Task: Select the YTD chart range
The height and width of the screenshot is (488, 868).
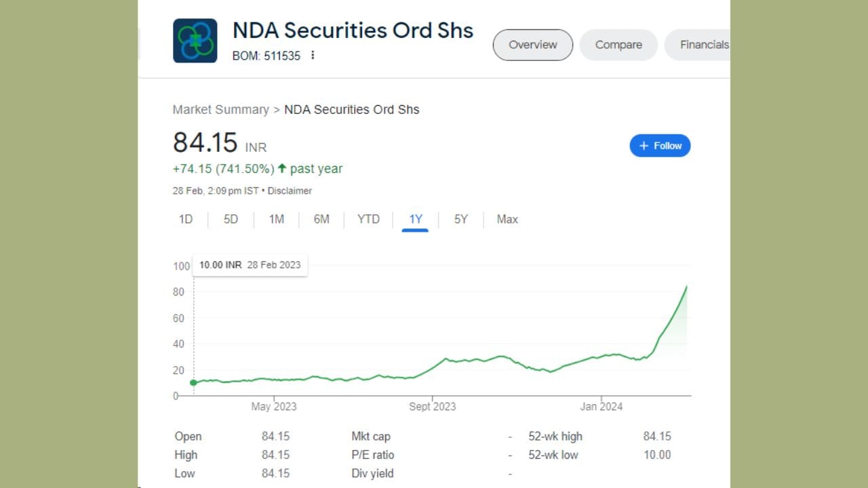Action: click(x=368, y=219)
